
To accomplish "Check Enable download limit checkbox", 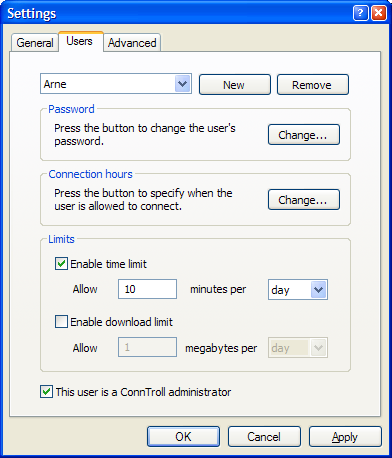I will coord(61,322).
